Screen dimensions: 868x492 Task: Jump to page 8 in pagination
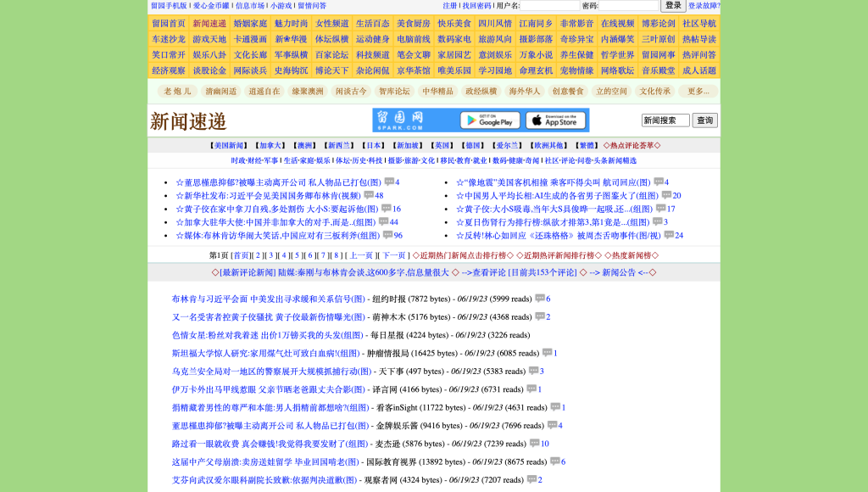(337, 255)
